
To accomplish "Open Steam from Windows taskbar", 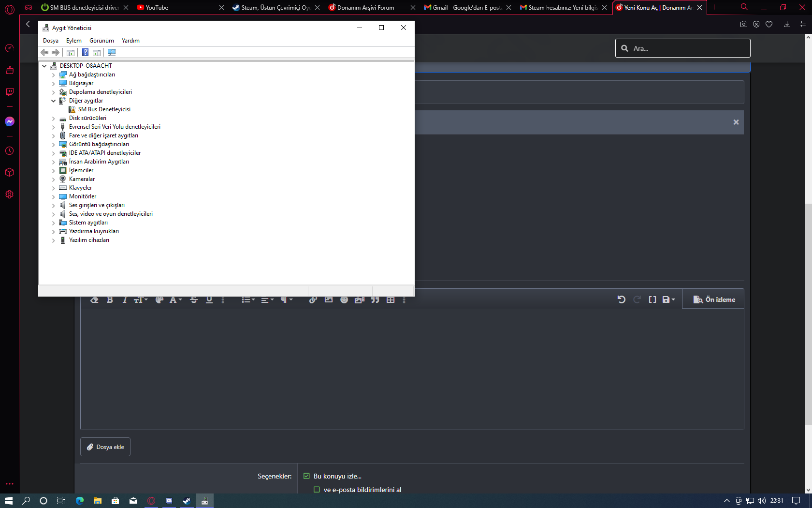I will pyautogui.click(x=187, y=501).
